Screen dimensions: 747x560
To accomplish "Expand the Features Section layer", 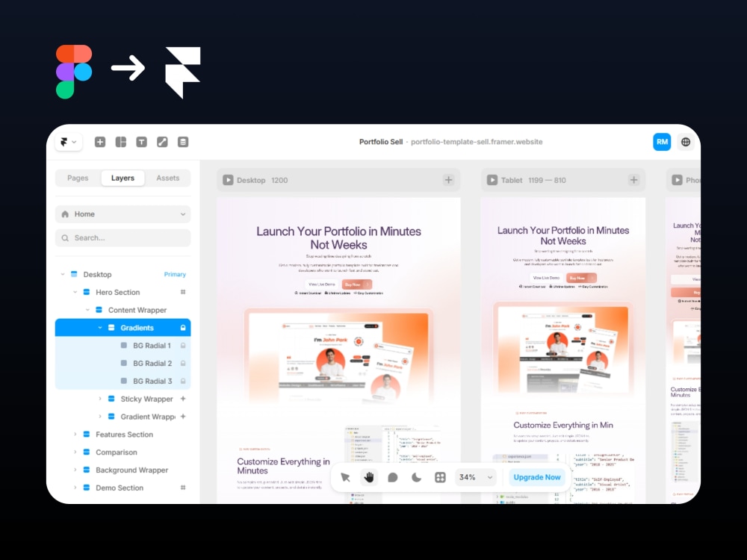I will tap(75, 435).
